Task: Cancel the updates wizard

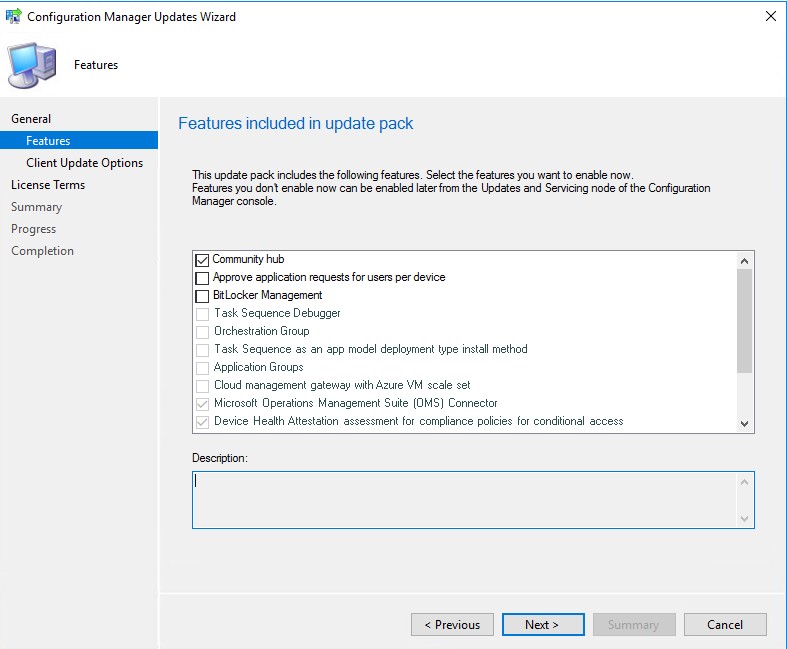Action: 725,625
